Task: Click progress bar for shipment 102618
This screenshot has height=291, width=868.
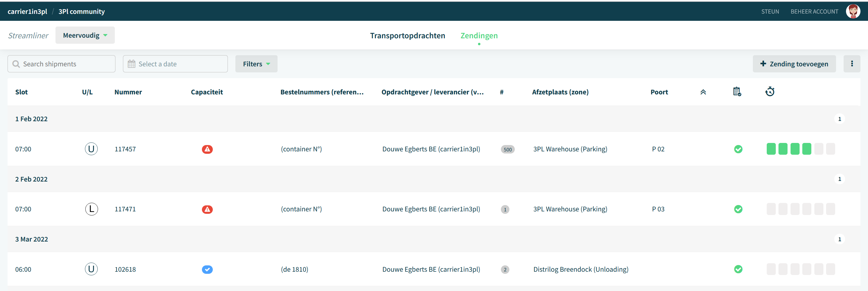Action: 800,269
